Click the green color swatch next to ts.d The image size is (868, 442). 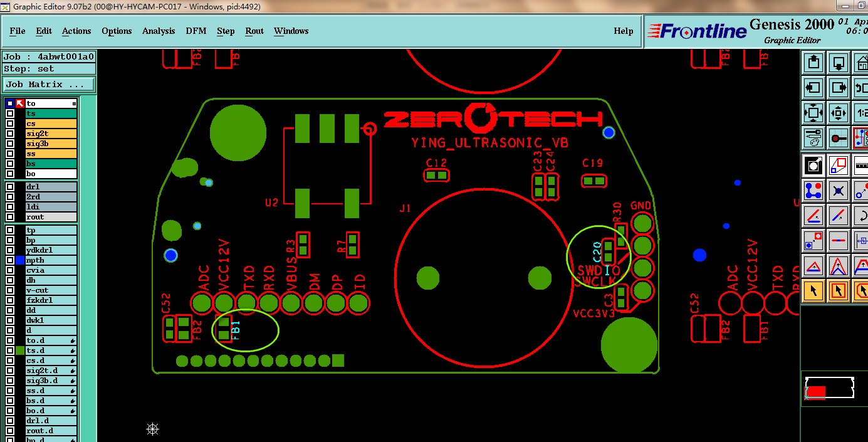20,350
